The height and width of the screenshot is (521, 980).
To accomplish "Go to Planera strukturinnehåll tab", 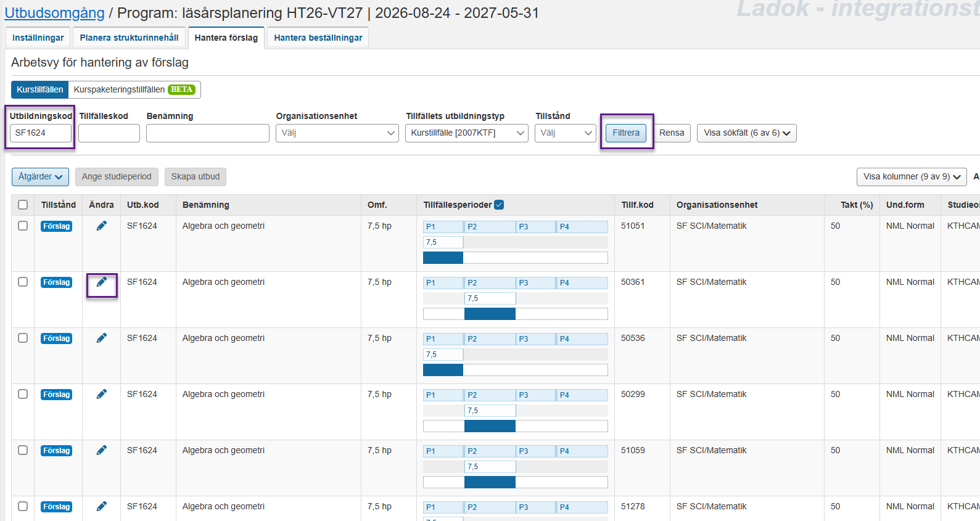I will coord(129,38).
